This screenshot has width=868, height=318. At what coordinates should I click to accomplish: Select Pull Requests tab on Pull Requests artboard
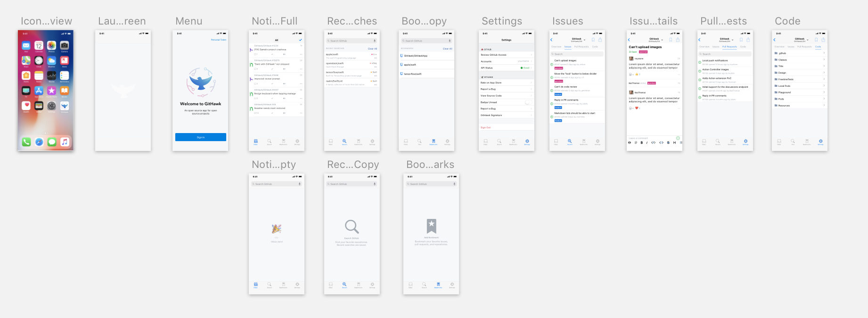tap(729, 47)
